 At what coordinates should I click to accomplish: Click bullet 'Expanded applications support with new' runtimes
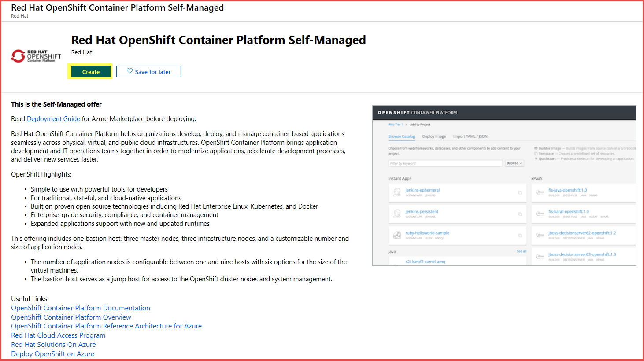tap(120, 224)
